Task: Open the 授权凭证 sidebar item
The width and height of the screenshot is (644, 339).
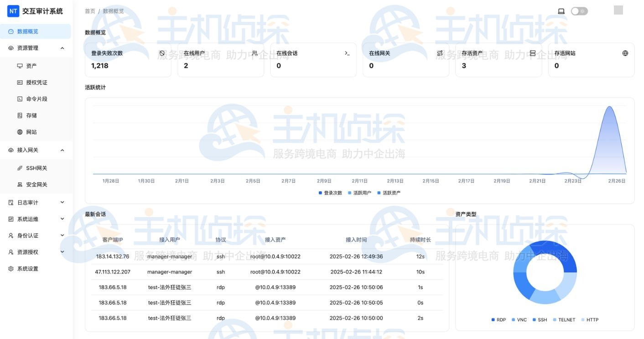Action: (36, 82)
